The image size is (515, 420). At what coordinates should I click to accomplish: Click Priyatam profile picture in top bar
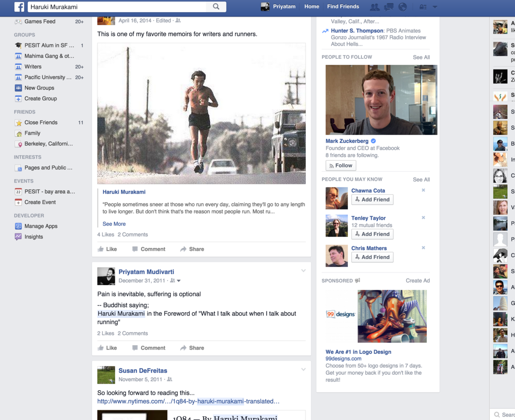265,7
